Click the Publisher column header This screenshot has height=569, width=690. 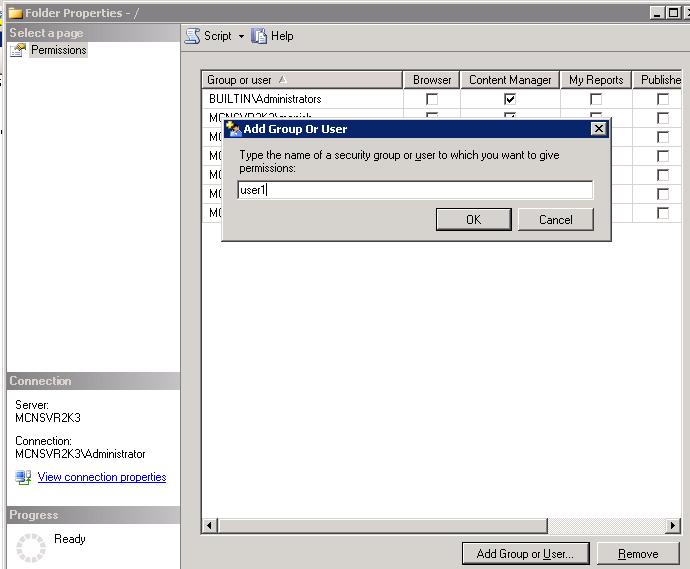coord(657,80)
